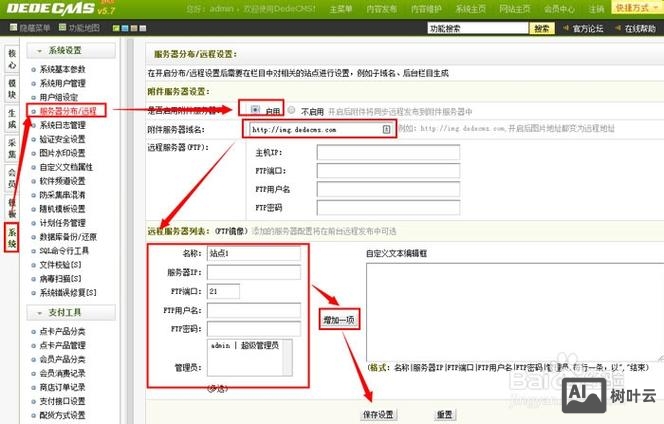Open 自定义文档属性 in the sidebar
The width and height of the screenshot is (664, 424).
click(66, 167)
